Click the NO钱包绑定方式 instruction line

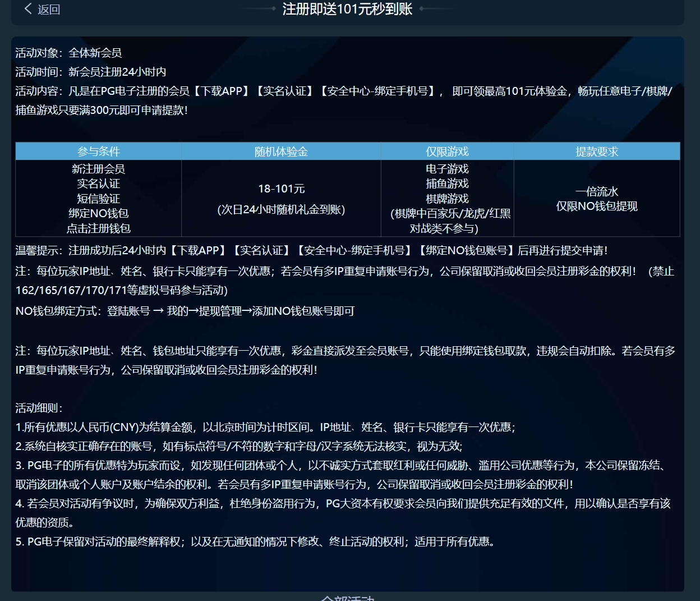pos(185,311)
